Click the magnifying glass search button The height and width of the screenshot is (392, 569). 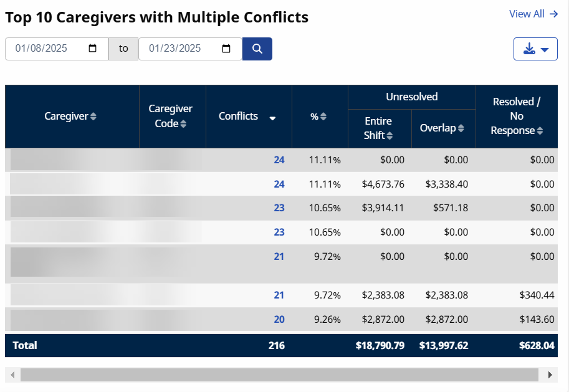(257, 49)
